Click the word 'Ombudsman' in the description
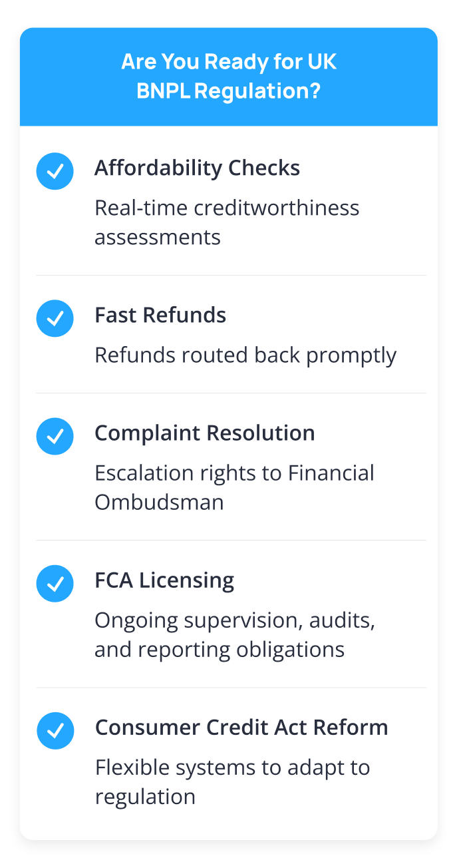 click(x=159, y=502)
